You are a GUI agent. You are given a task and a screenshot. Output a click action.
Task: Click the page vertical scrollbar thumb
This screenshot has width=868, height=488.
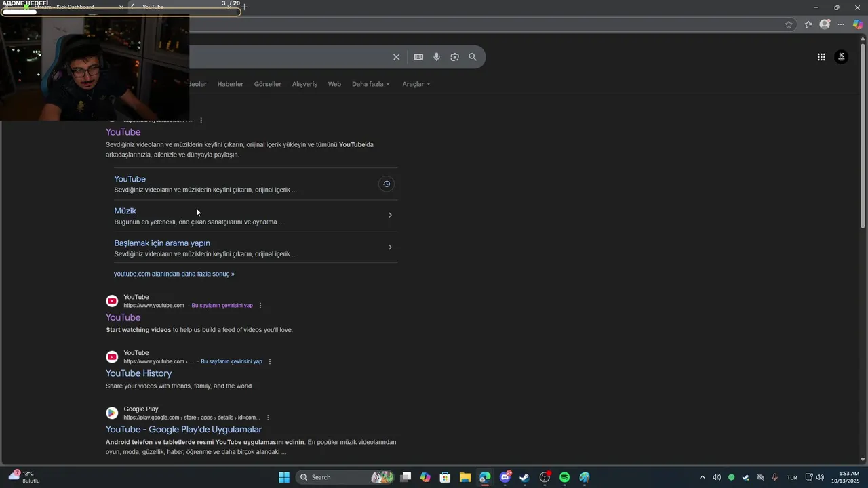click(863, 136)
